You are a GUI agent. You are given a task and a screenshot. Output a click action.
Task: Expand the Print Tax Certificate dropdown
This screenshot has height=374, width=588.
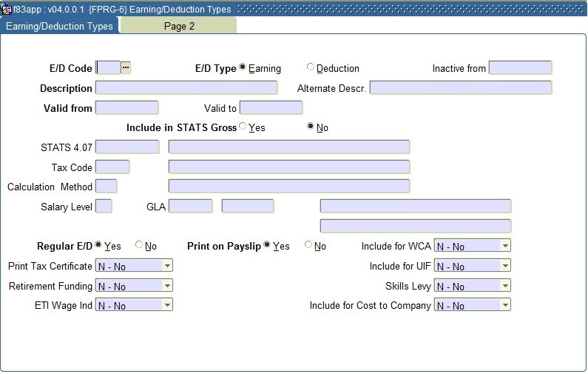(x=167, y=266)
